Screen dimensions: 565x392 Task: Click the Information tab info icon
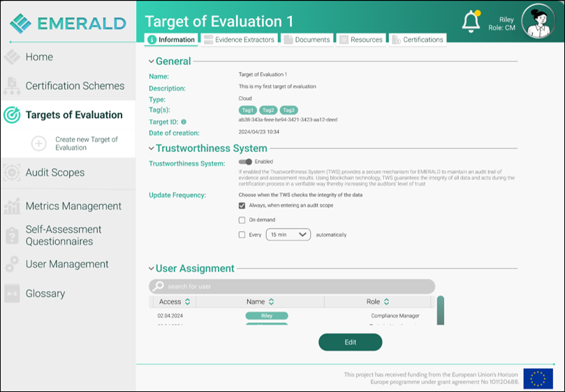coord(152,40)
